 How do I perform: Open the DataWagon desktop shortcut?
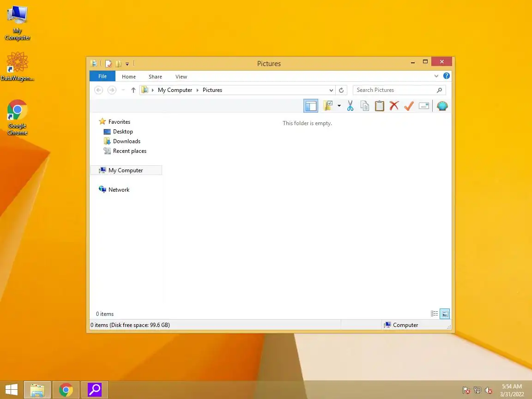tap(17, 66)
